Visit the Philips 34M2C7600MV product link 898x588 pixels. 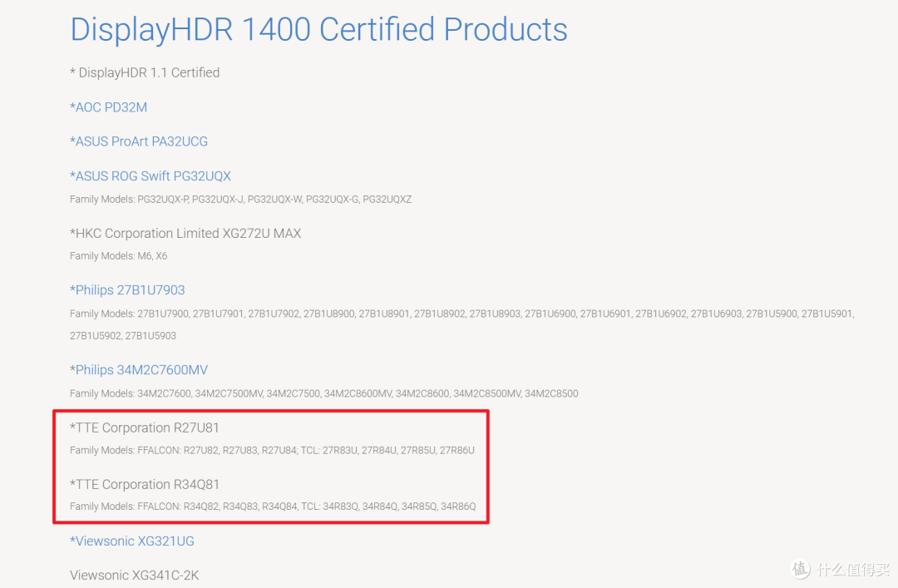coord(139,370)
